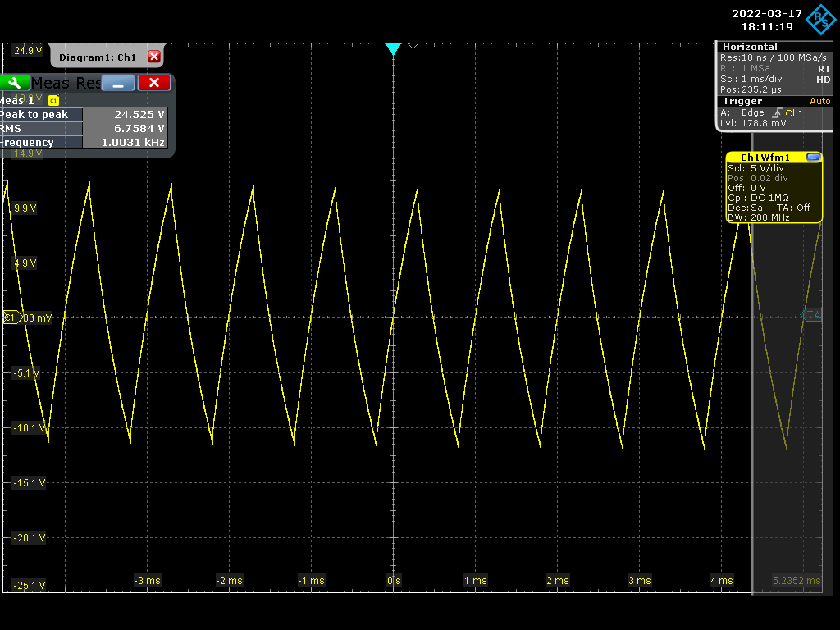Image resolution: width=840 pixels, height=630 pixels.
Task: Click the TA trigger level marker
Action: (811, 314)
